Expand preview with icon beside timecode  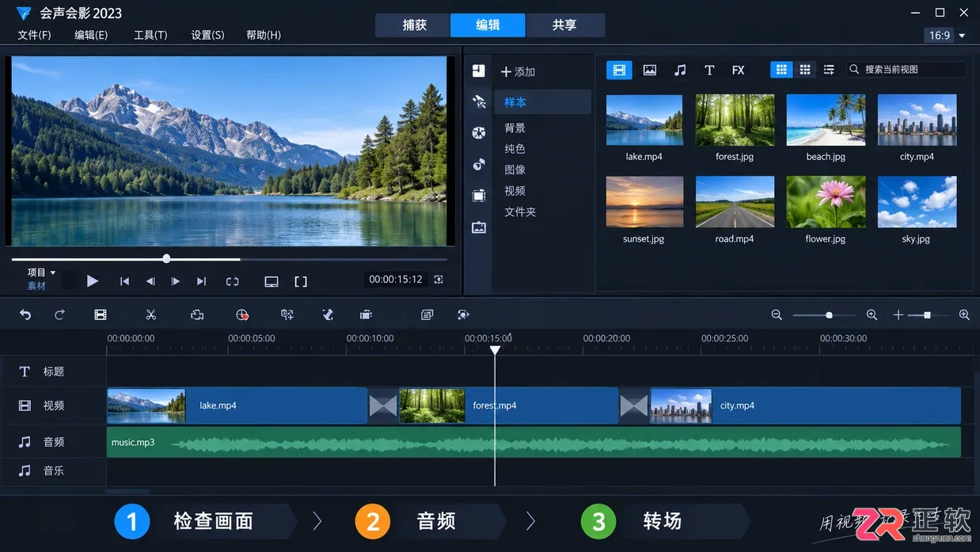(439, 280)
